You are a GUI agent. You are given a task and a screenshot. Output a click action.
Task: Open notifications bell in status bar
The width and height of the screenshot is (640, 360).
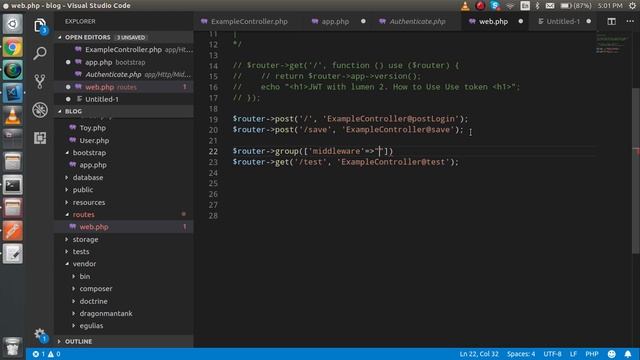coord(628,354)
